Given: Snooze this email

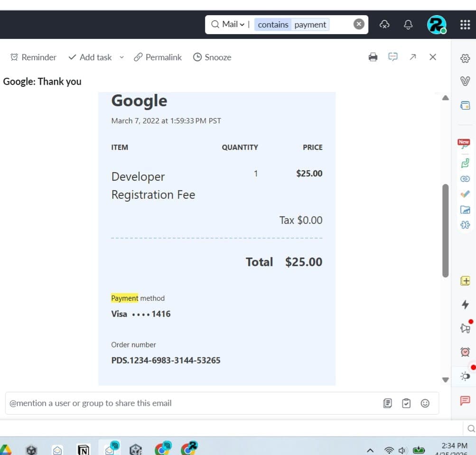Looking at the screenshot, I should pos(212,57).
